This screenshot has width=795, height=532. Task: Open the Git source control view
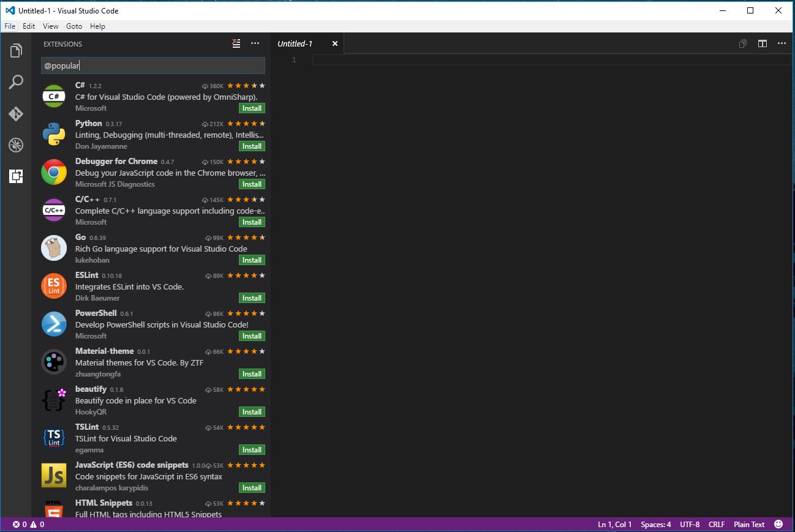coord(16,114)
